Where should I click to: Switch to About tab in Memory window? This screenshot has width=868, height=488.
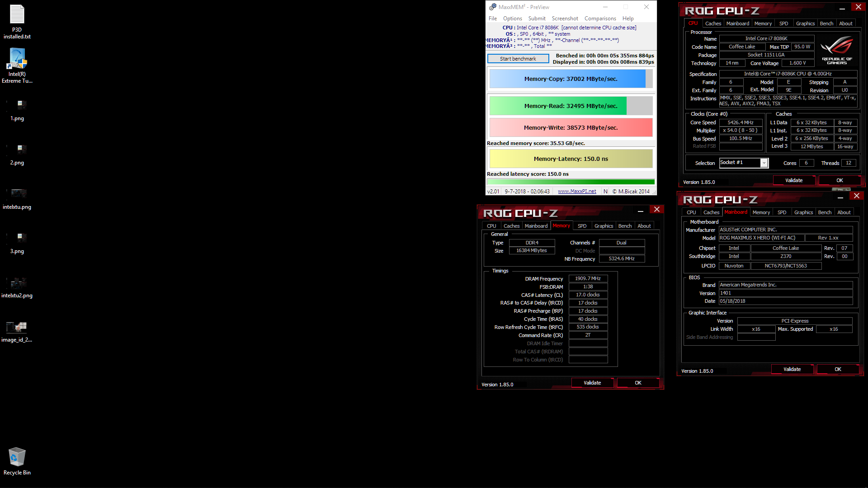[644, 226]
